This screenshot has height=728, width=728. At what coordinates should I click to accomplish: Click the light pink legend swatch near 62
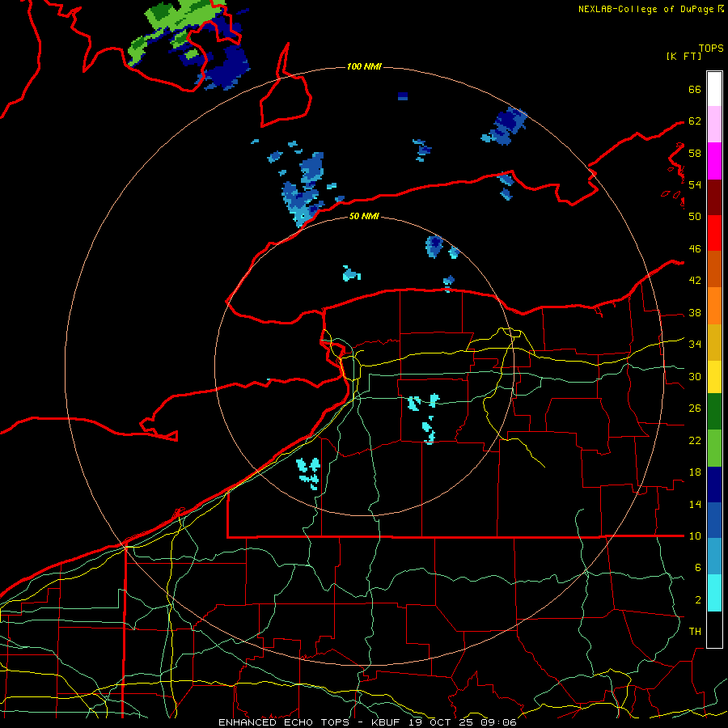[x=714, y=125]
